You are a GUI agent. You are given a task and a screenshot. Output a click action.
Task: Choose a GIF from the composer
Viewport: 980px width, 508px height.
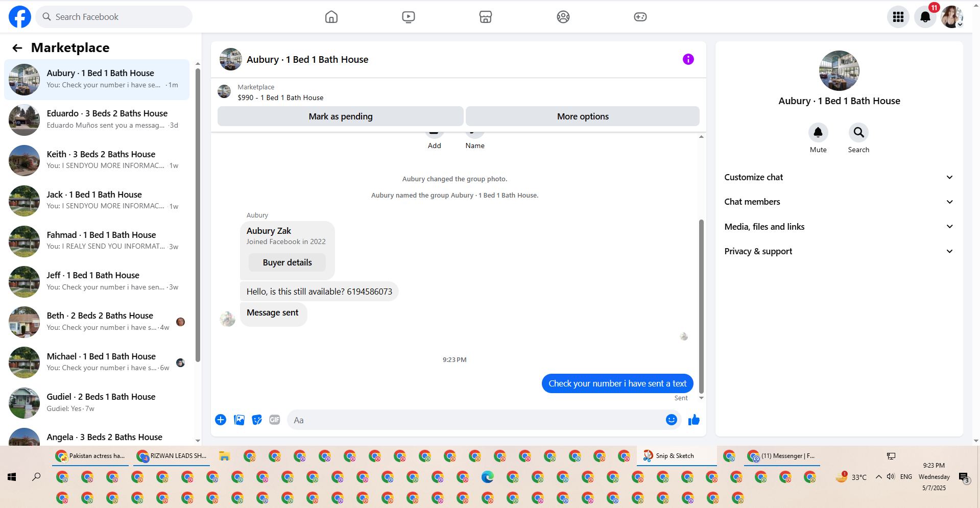point(275,420)
